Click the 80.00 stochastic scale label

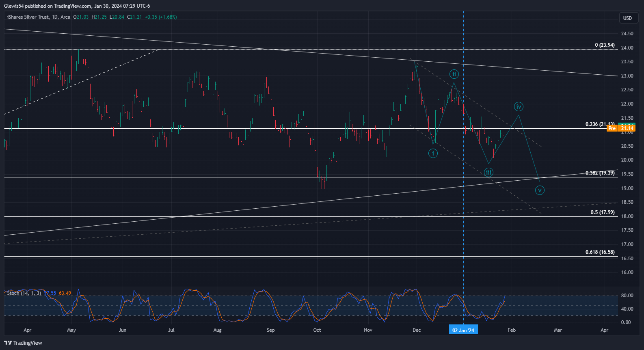[627, 296]
